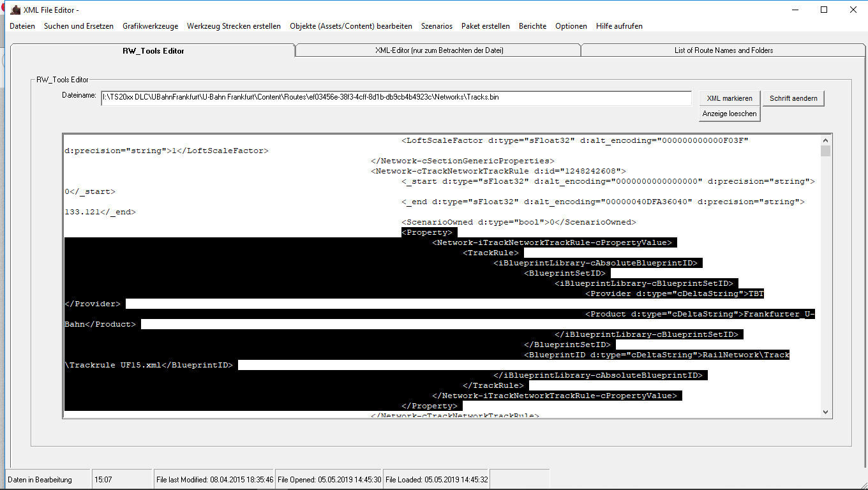Click the Schrift aendern button
The height and width of the screenshot is (490, 868).
click(x=793, y=98)
